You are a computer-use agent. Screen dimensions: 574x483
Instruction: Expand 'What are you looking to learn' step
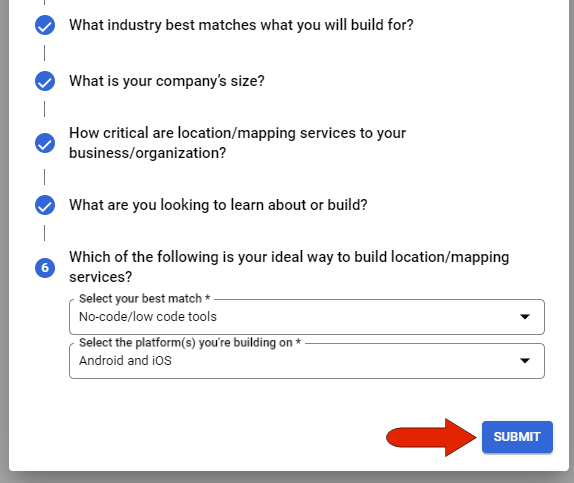point(218,205)
